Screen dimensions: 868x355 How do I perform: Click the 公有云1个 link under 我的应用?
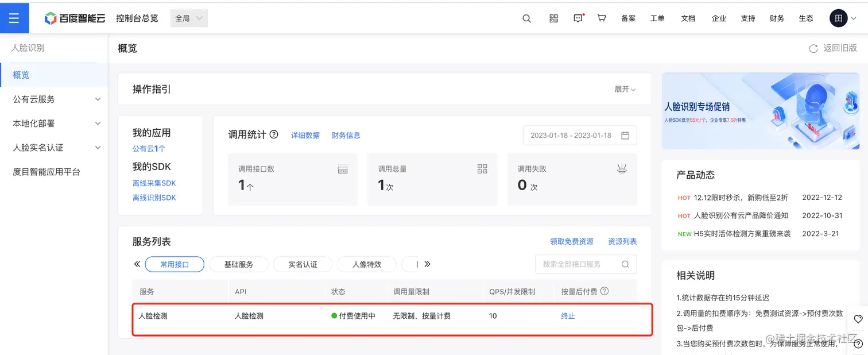pos(149,148)
